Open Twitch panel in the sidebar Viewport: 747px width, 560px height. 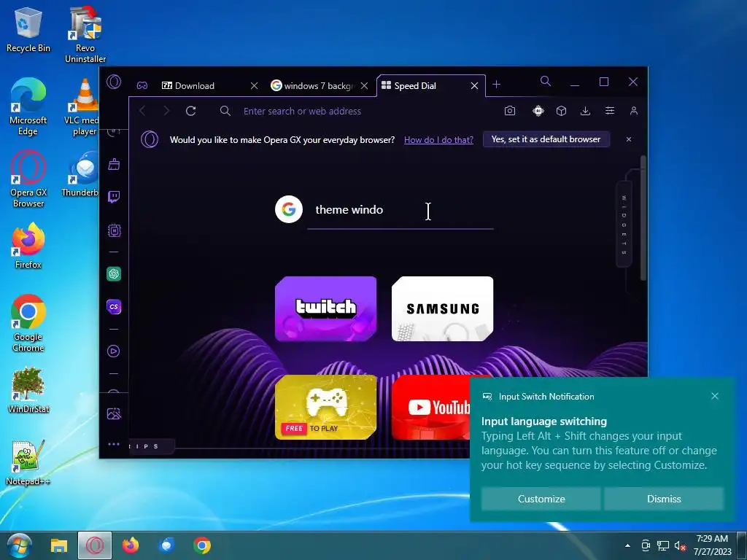114,197
